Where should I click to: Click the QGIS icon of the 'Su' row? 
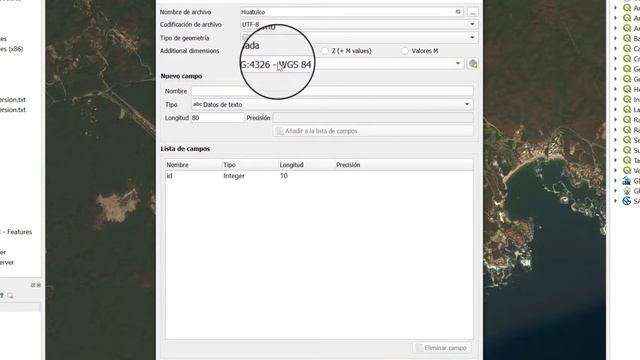point(627,150)
